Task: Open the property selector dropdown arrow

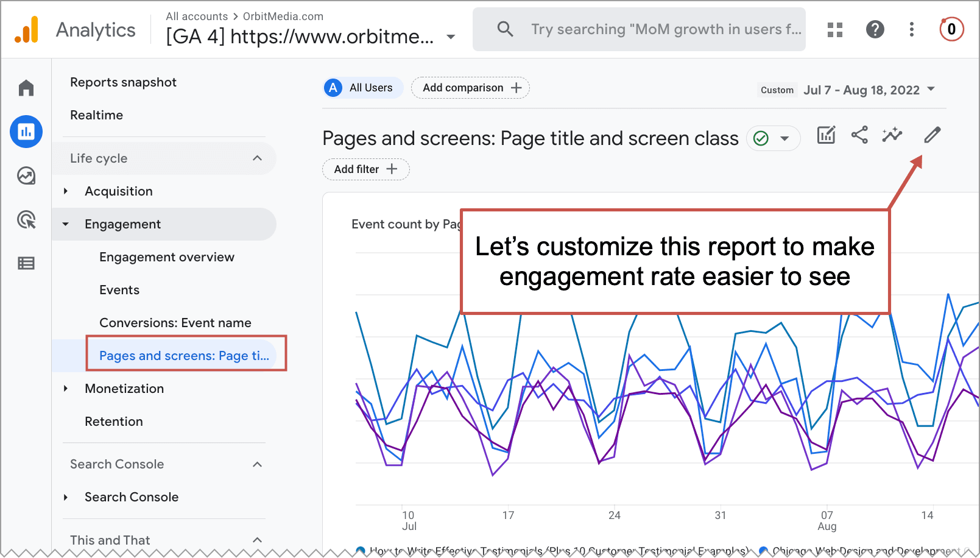Action: [x=451, y=37]
